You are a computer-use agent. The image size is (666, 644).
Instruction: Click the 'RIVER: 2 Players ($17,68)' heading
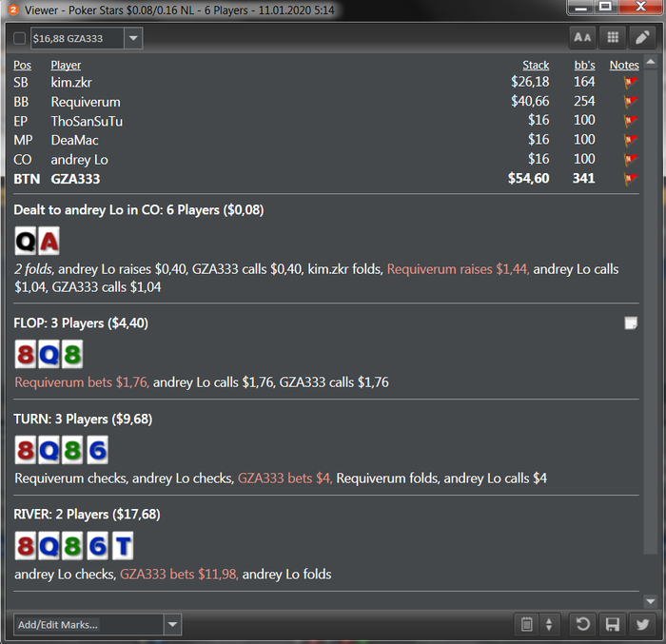(88, 515)
